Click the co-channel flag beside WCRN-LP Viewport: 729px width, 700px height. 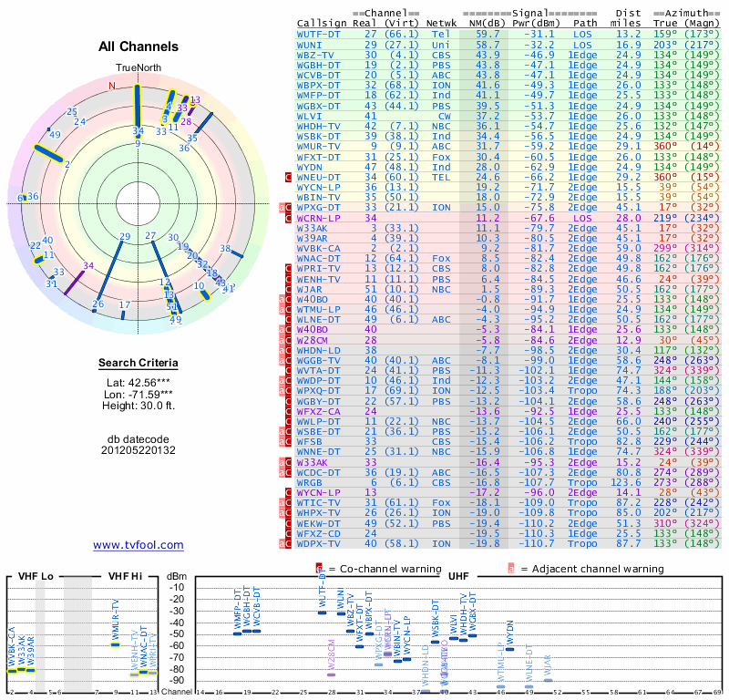pyautogui.click(x=288, y=218)
